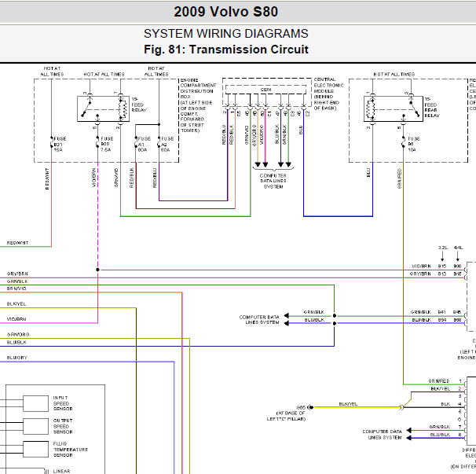
Task: Click "VIO/BRN" label at left edge
Action: pos(16,319)
